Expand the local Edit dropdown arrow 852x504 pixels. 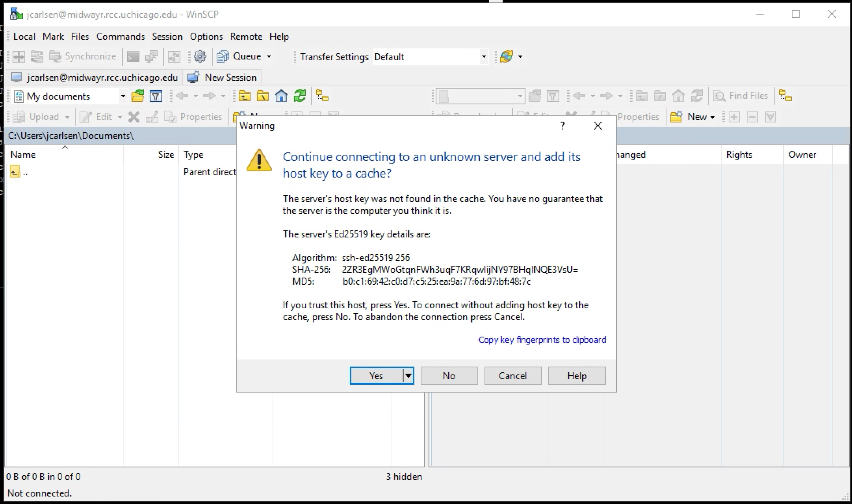pos(120,117)
